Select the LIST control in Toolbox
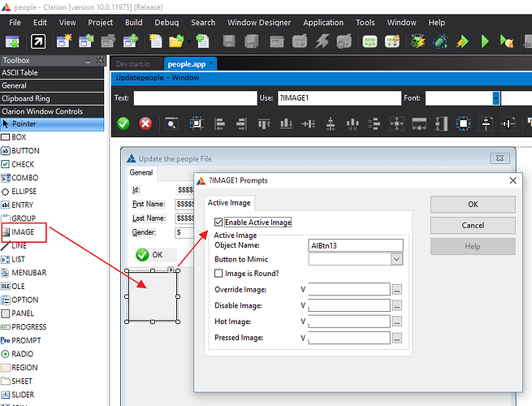 13,259
